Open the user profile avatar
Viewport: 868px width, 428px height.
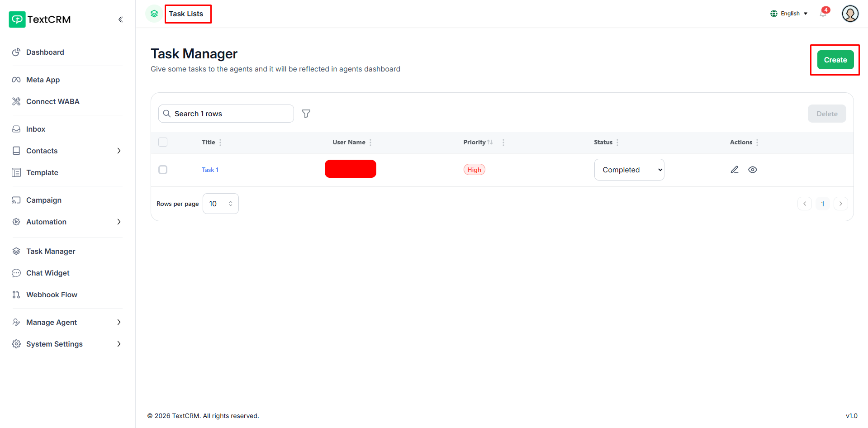pyautogui.click(x=850, y=14)
